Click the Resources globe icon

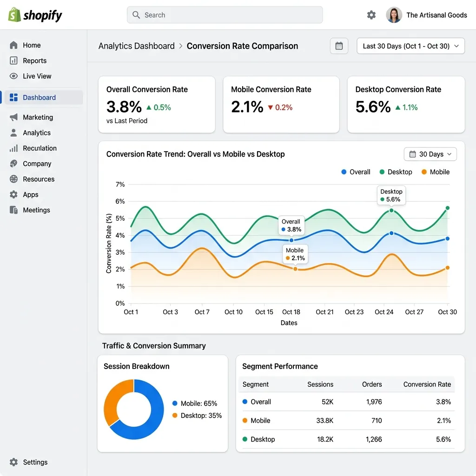[x=13, y=179]
